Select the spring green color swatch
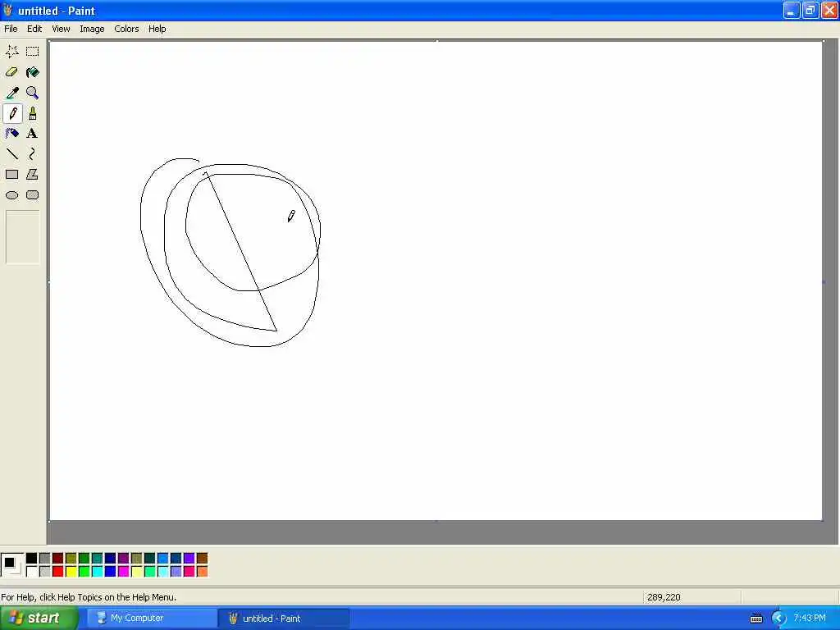The image size is (840, 630). pos(149,572)
